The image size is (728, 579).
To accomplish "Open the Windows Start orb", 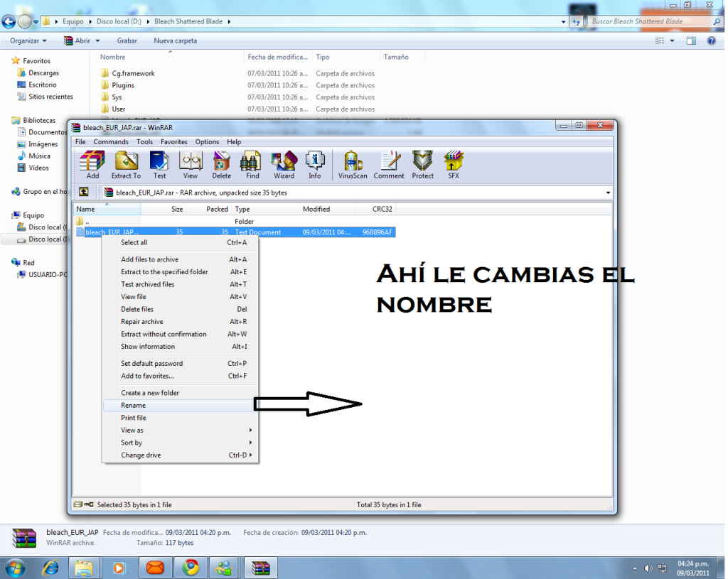I will 15,568.
